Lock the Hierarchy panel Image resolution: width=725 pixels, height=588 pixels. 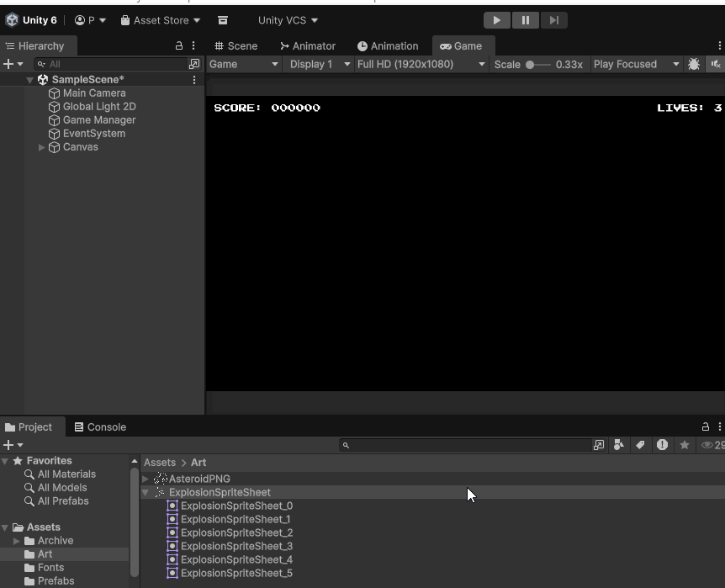click(179, 45)
